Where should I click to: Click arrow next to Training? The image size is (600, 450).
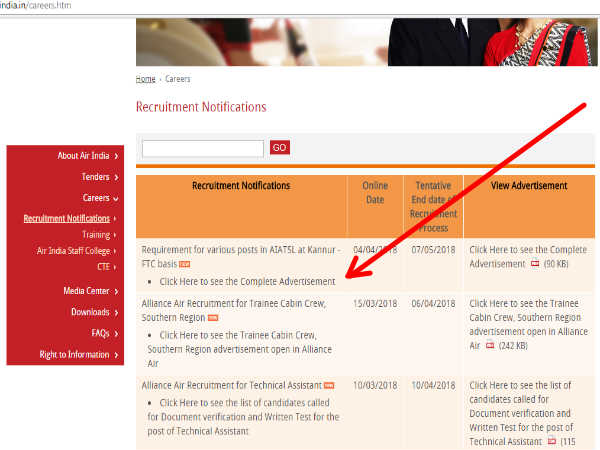tap(115, 235)
